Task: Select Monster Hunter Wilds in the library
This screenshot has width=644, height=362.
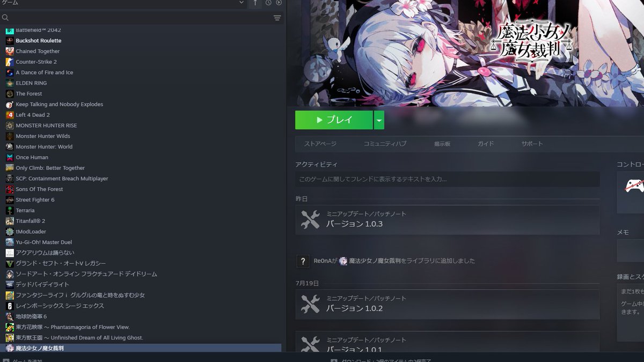Action: pyautogui.click(x=43, y=136)
